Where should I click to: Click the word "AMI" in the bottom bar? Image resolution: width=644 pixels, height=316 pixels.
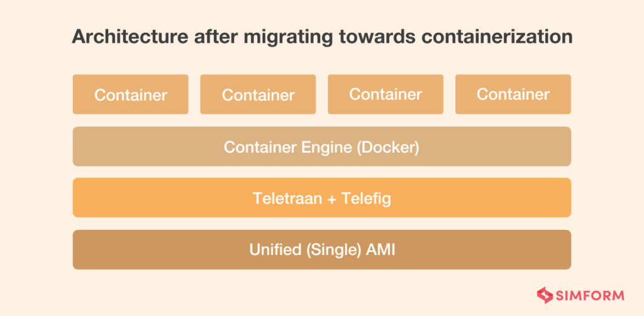[380, 249]
